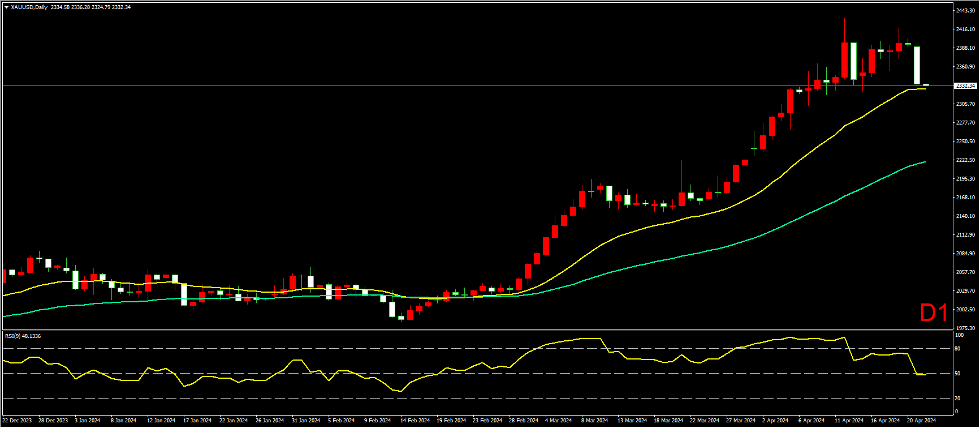Click the 2195.30 price axis label
This screenshot has height=428, width=980.
(965, 179)
